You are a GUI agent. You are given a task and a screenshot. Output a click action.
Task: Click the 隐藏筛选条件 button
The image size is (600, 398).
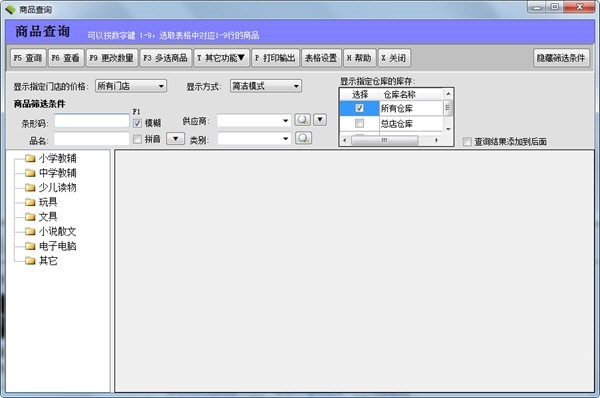tap(561, 58)
